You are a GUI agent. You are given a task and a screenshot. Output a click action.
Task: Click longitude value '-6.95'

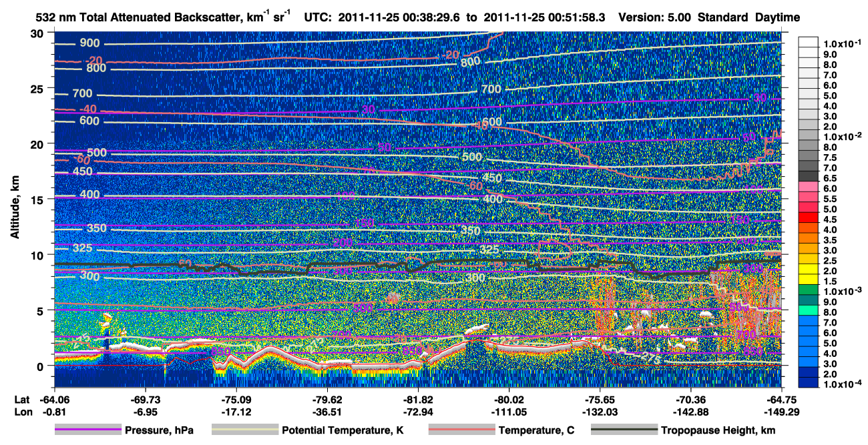tap(146, 411)
